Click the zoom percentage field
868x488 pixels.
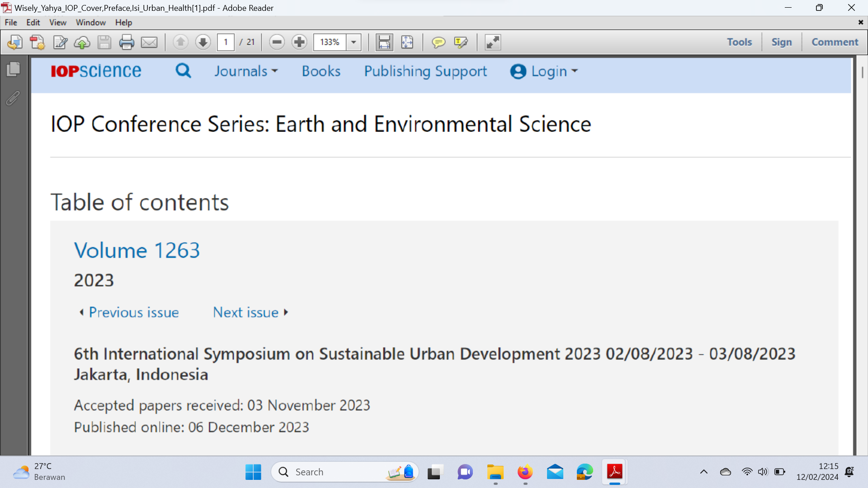click(330, 42)
